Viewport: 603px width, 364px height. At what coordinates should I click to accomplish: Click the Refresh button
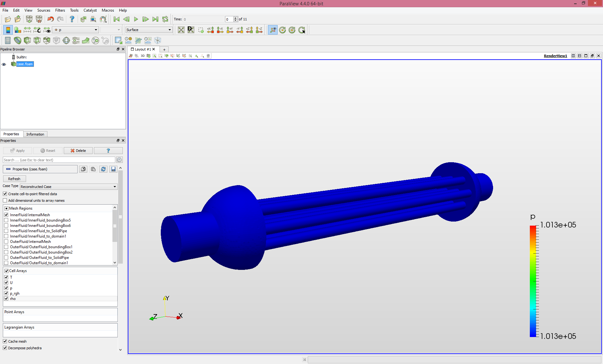coord(14,179)
